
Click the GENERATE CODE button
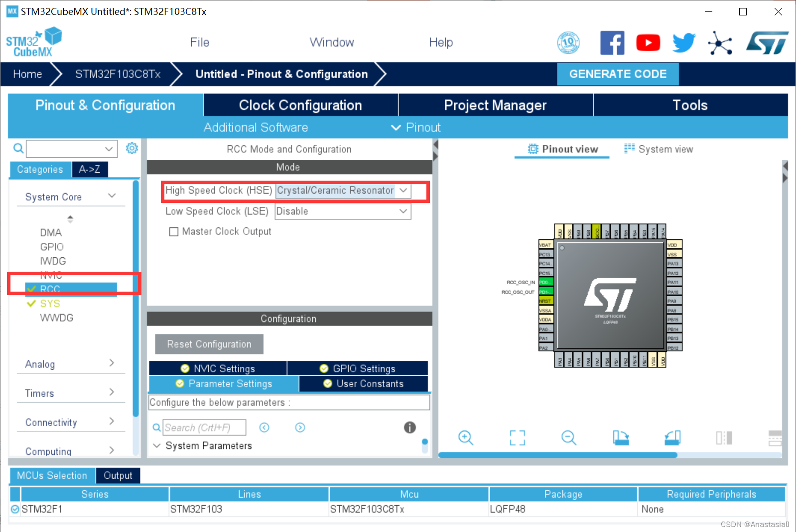618,74
